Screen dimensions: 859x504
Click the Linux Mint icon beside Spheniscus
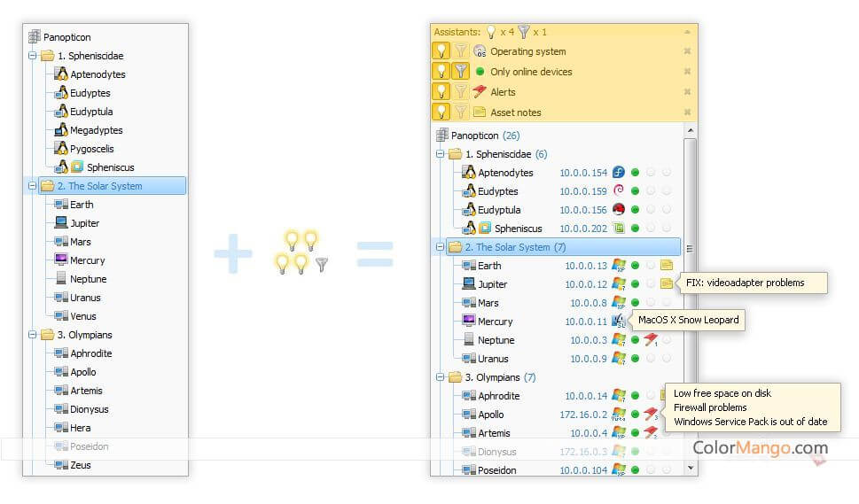click(x=619, y=229)
